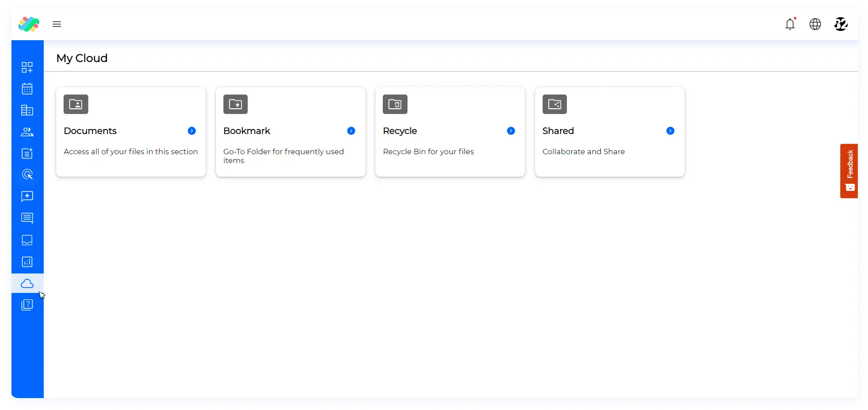Click the text message lines icon in sidebar
The height and width of the screenshot is (410, 868).
pyautogui.click(x=27, y=218)
